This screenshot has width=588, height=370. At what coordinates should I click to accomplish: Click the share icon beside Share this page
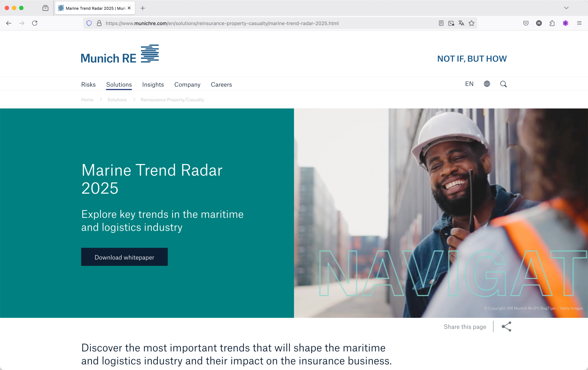[506, 327]
